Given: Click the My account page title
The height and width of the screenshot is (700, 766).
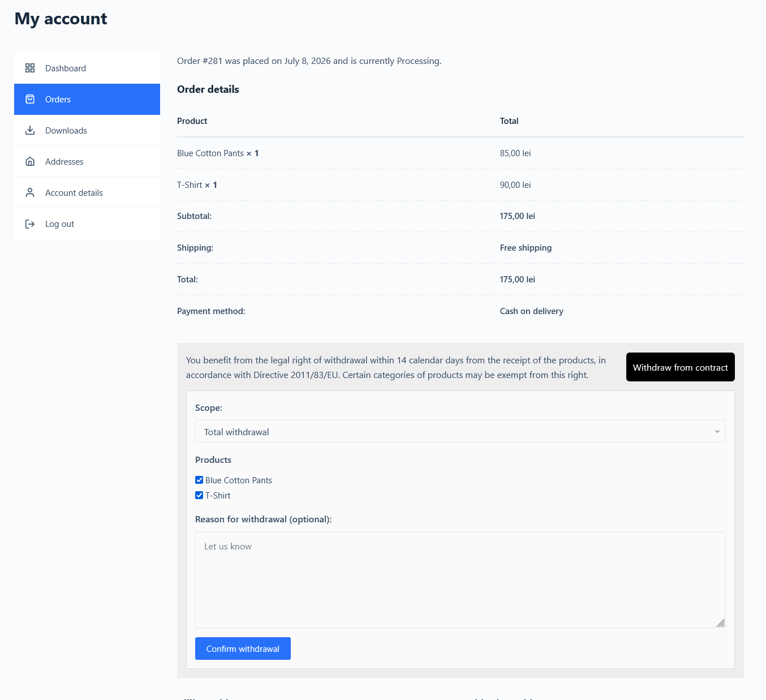Looking at the screenshot, I should (x=61, y=19).
